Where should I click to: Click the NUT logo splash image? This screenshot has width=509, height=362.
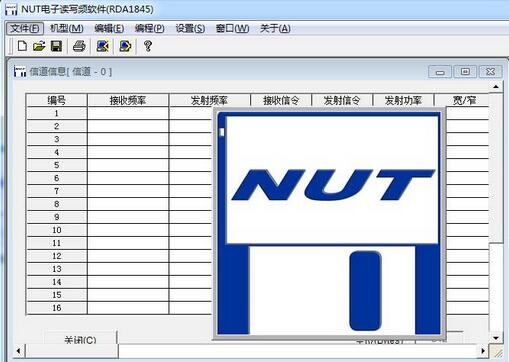pyautogui.click(x=330, y=223)
